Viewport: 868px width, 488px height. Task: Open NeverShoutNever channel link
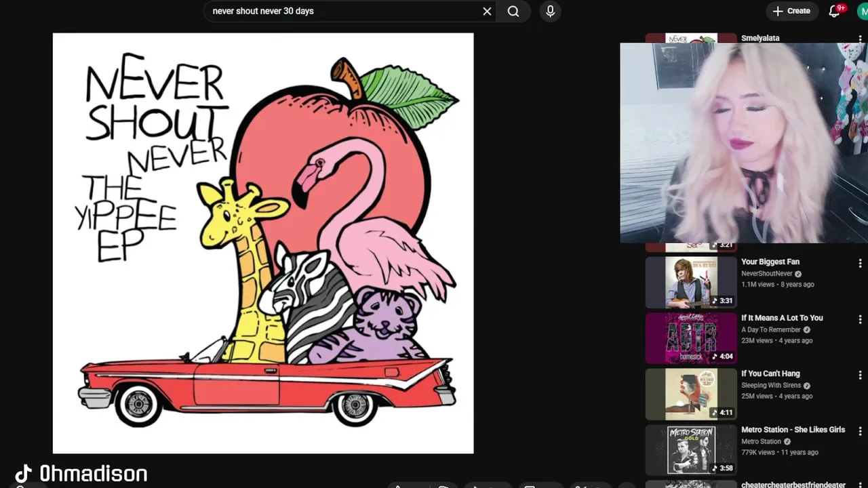point(767,274)
